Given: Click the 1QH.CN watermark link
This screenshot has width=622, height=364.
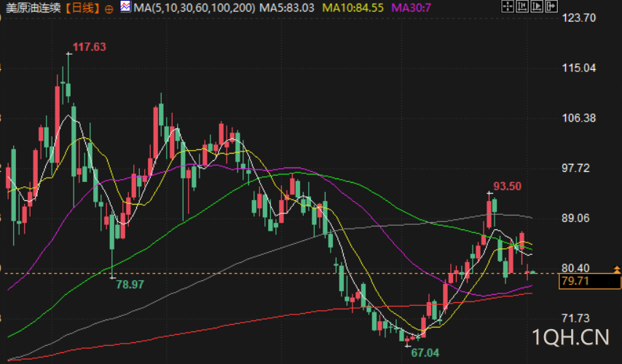Looking at the screenshot, I should coord(570,338).
